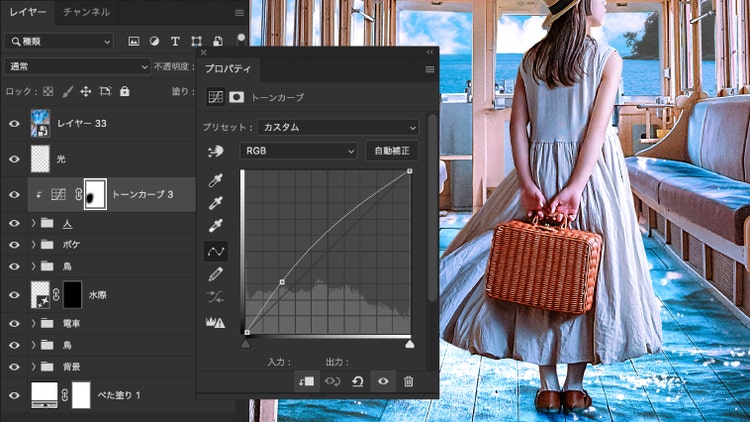Screen dimensions: 750x422
Task: Click the white point input slider
Action: click(x=410, y=344)
